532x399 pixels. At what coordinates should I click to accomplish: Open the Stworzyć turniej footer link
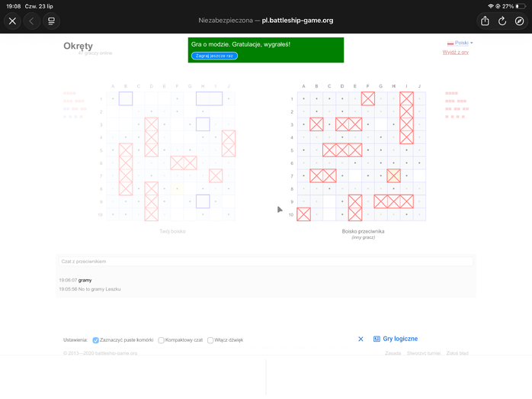pyautogui.click(x=424, y=353)
